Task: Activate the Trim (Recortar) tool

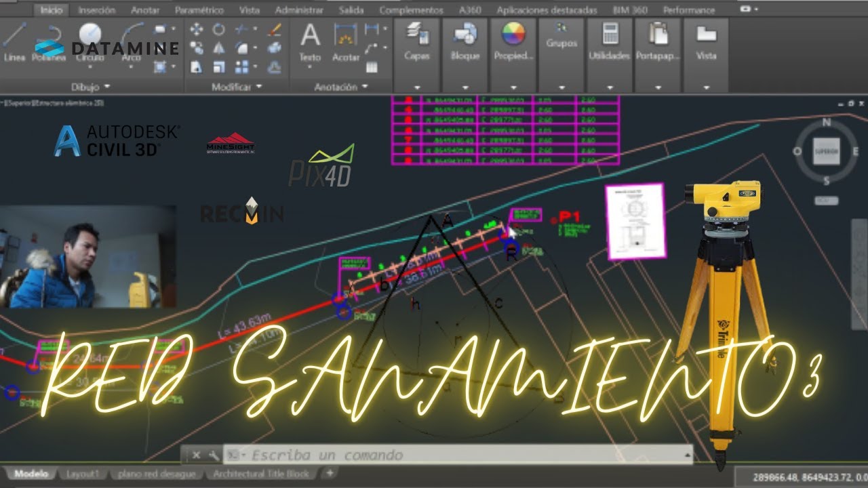Action: pyautogui.click(x=241, y=29)
